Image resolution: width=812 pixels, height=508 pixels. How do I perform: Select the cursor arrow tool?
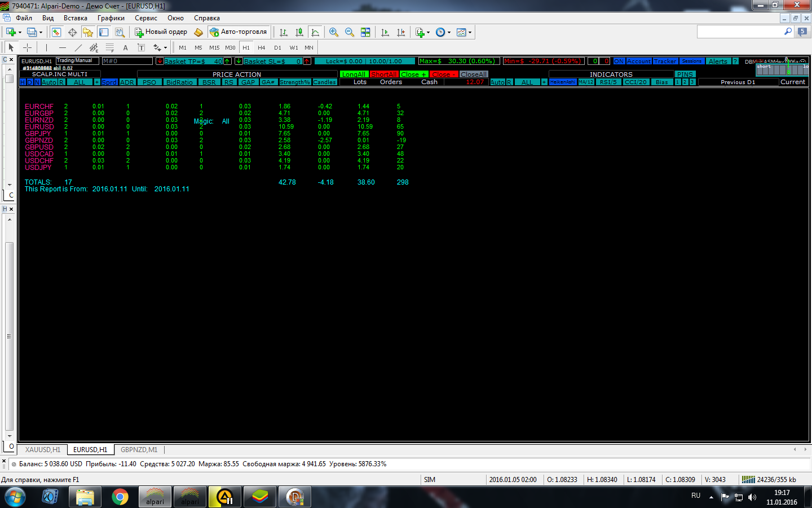[11, 47]
